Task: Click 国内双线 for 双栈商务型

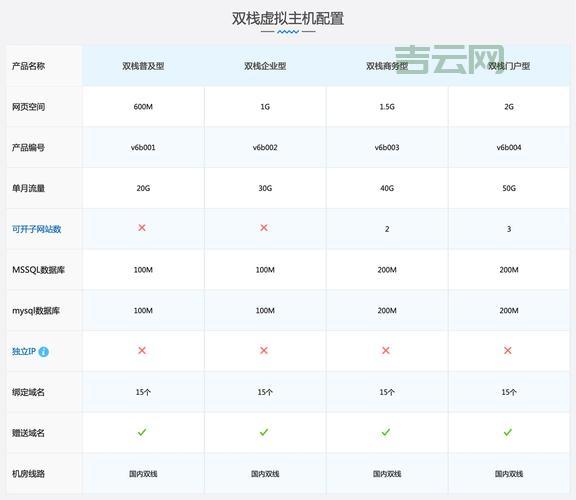Action: click(x=387, y=474)
